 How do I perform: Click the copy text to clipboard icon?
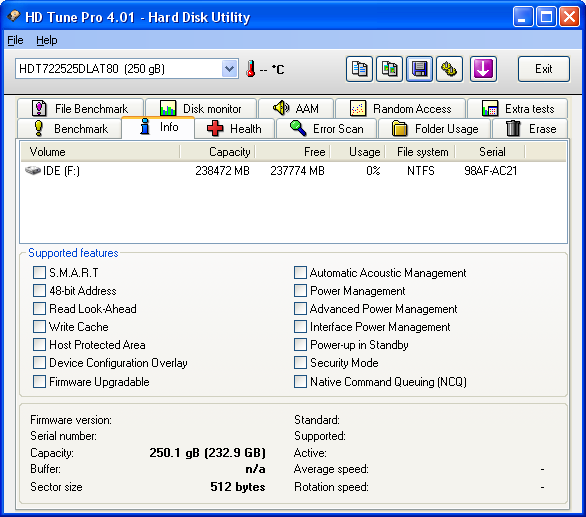coord(359,69)
